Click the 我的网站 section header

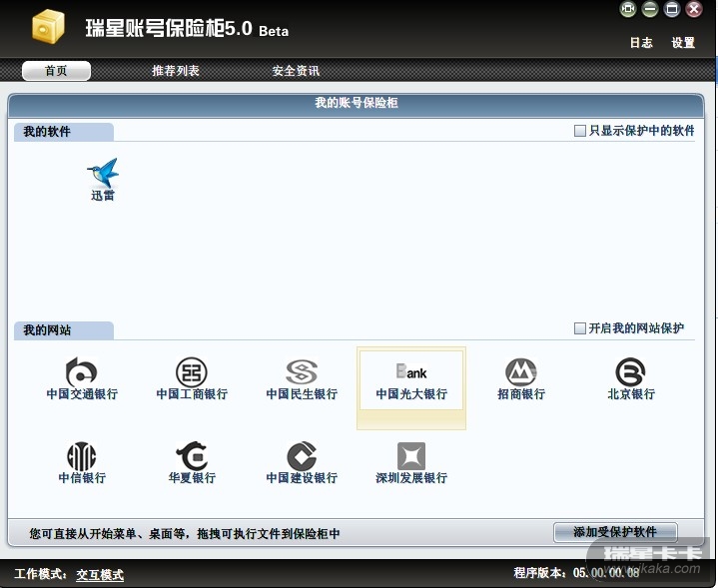click(64, 330)
